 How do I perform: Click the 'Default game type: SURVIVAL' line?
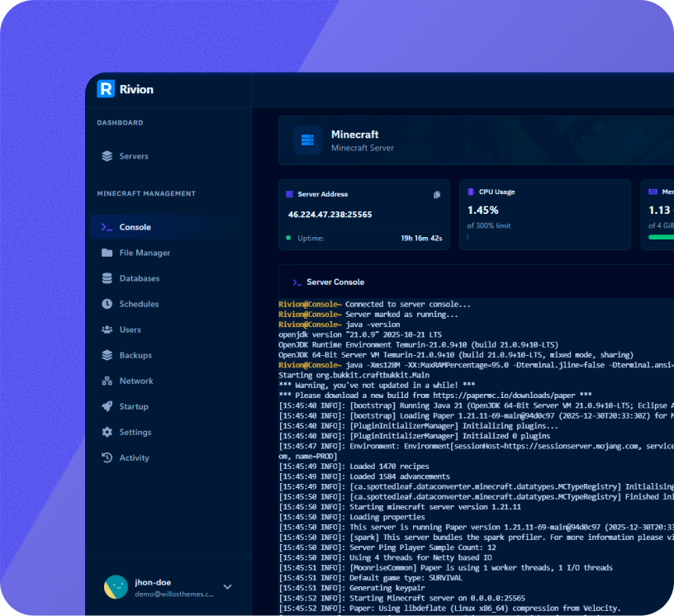click(371, 578)
